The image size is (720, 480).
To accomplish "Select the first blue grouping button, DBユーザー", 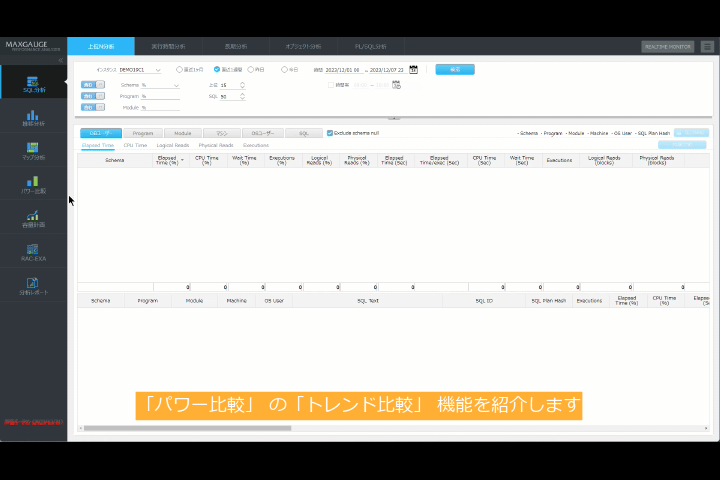I will (101, 133).
